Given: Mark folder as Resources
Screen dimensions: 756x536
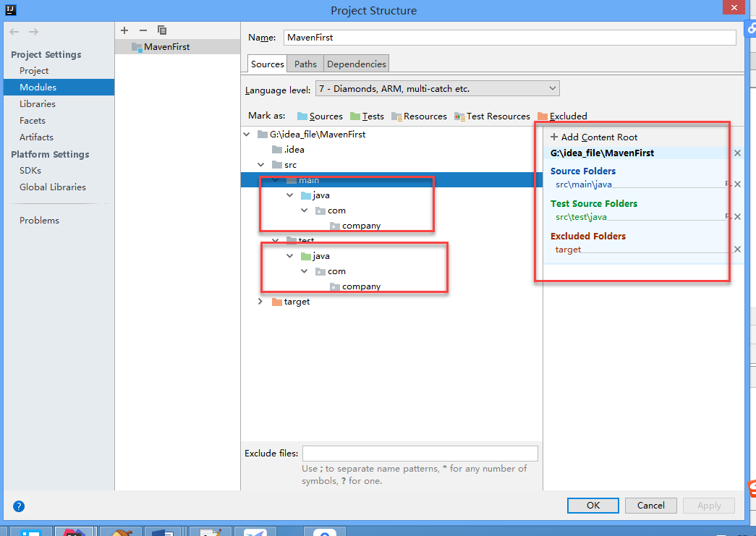Looking at the screenshot, I should coord(420,116).
